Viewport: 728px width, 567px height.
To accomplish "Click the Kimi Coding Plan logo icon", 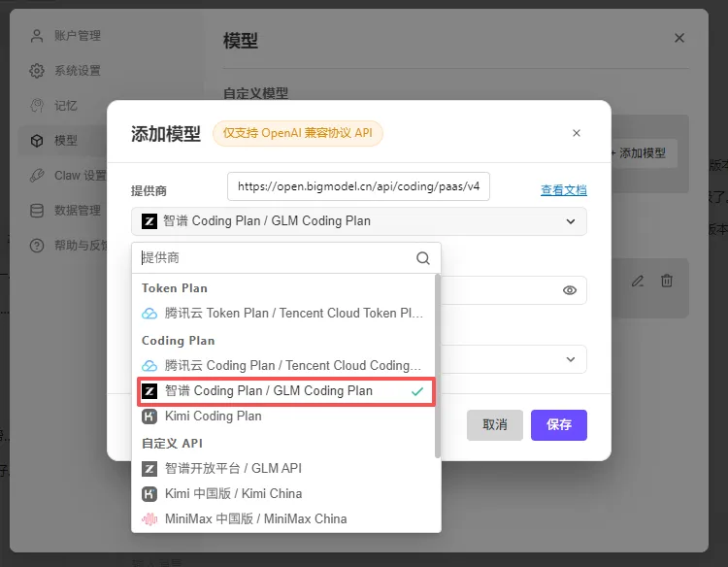I will click(149, 417).
